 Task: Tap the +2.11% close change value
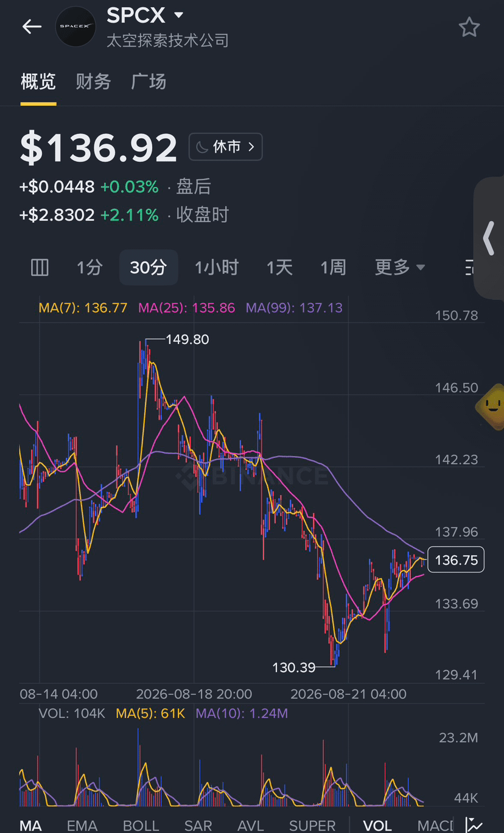coord(130,215)
